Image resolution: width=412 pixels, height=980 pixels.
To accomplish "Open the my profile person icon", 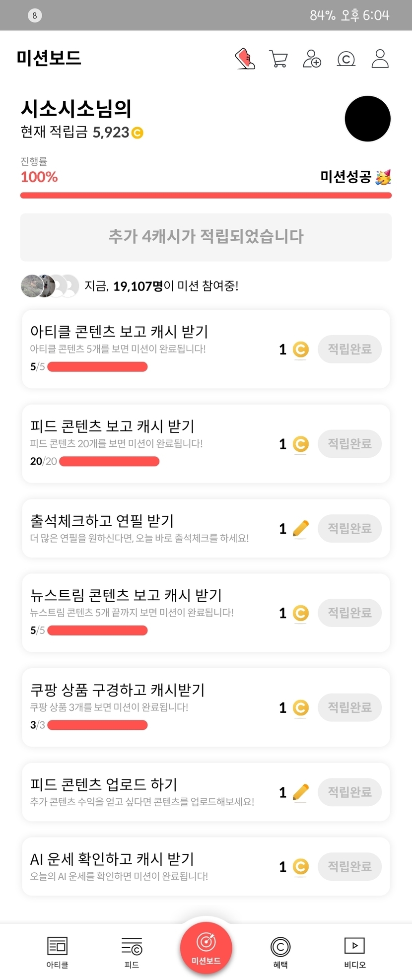I will (380, 59).
